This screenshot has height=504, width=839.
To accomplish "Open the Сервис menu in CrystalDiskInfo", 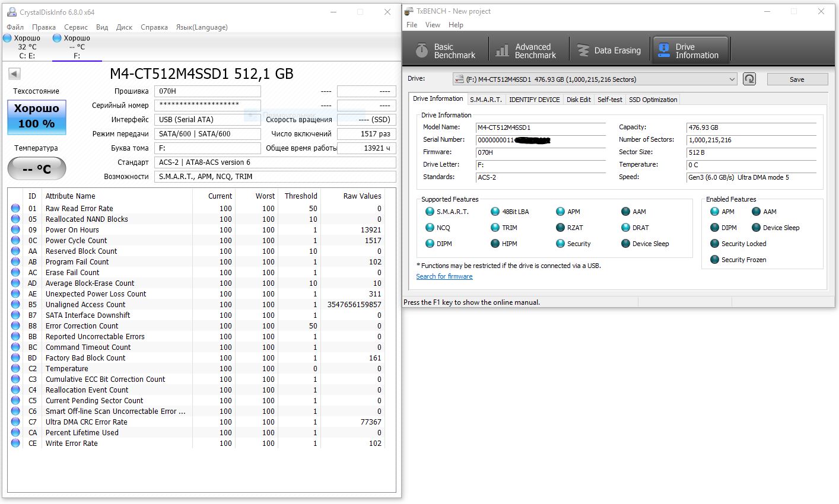I will click(x=75, y=27).
